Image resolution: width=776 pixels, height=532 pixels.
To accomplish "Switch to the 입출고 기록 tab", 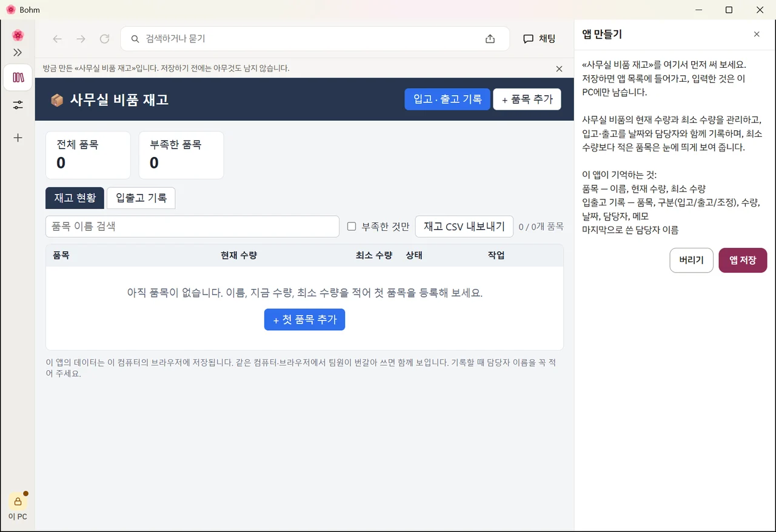I will (x=141, y=198).
